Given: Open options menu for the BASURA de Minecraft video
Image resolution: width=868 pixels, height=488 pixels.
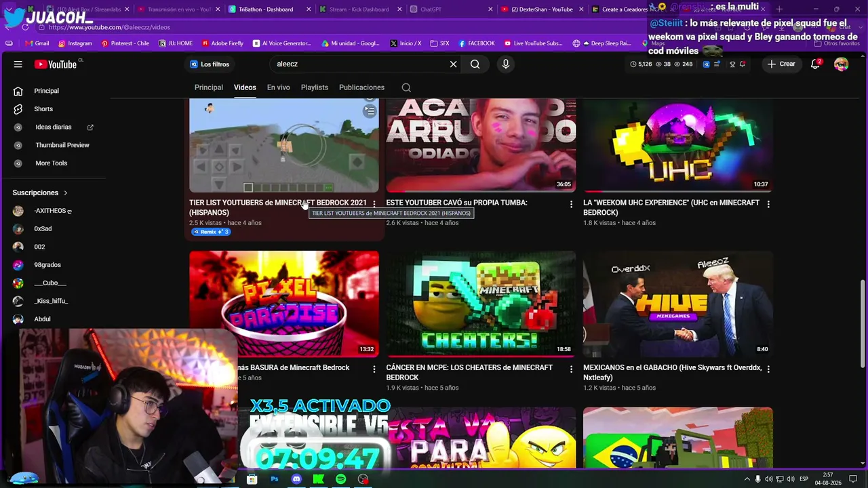Looking at the screenshot, I should click(x=374, y=369).
